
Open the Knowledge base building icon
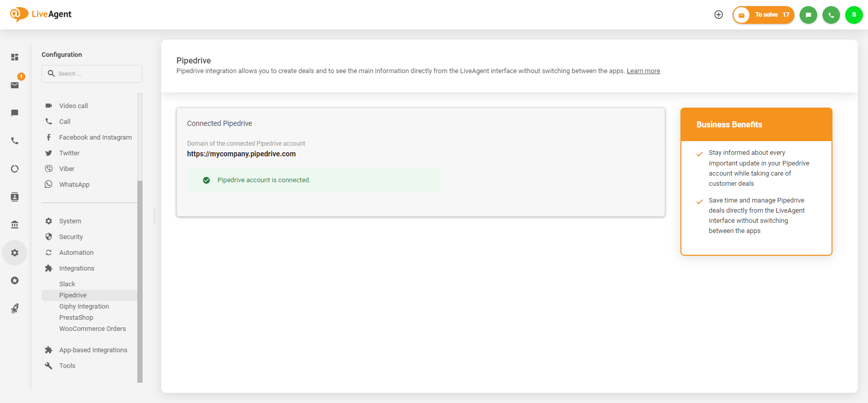click(15, 224)
